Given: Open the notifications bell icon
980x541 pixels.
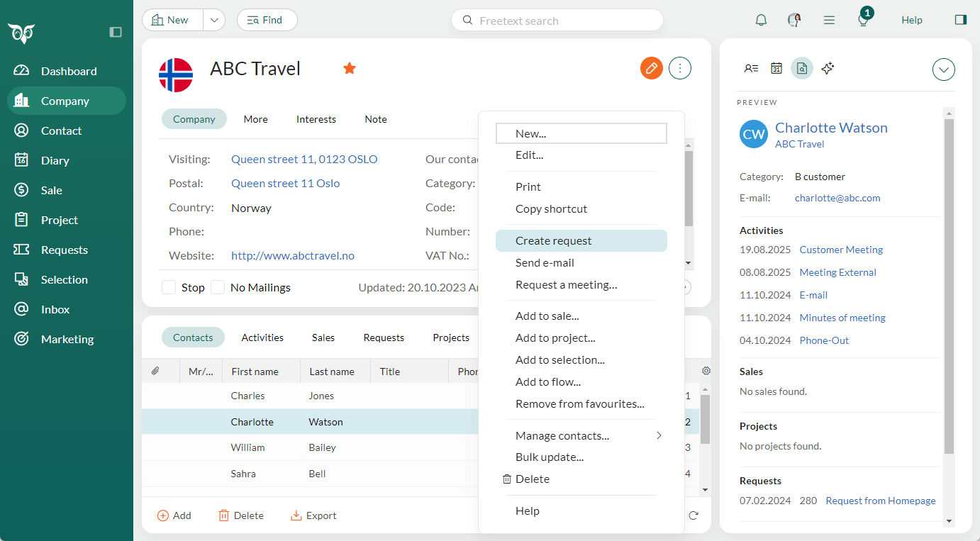Looking at the screenshot, I should (761, 20).
